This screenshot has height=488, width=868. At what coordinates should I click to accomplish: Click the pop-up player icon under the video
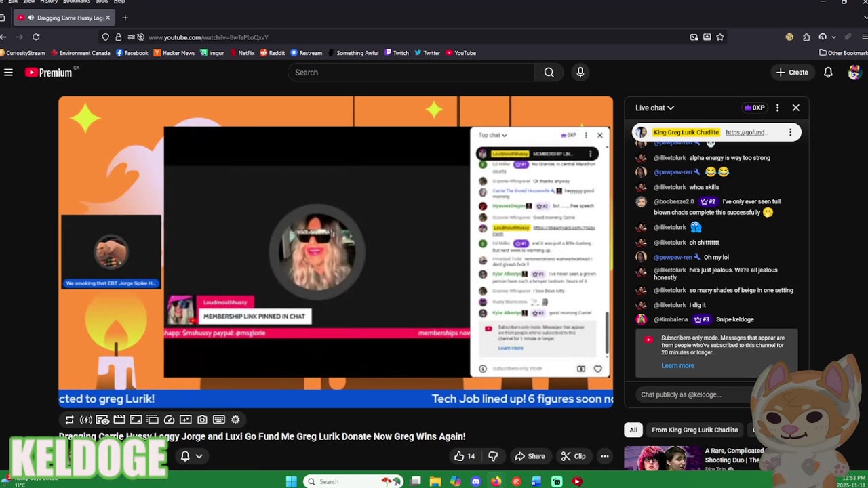pos(153,420)
